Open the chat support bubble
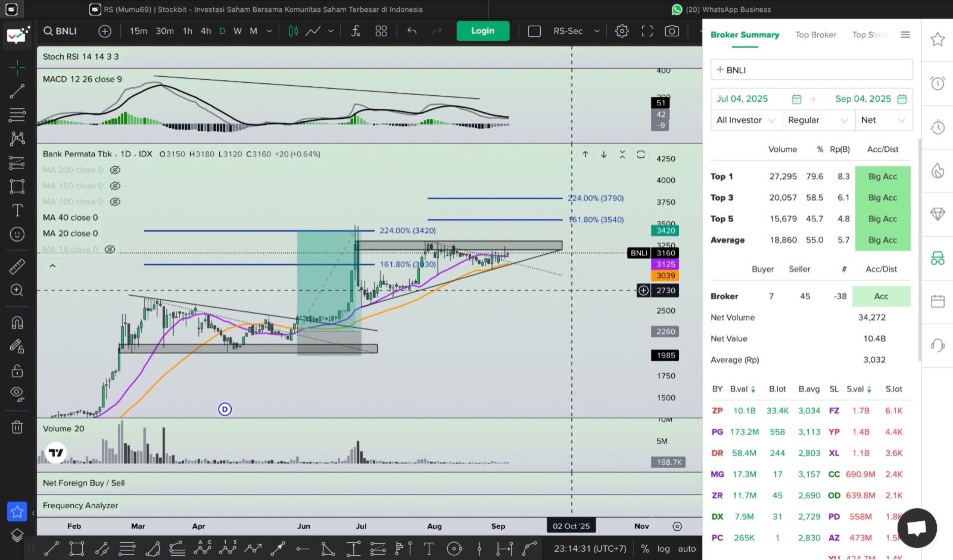The image size is (953, 560). click(x=917, y=528)
